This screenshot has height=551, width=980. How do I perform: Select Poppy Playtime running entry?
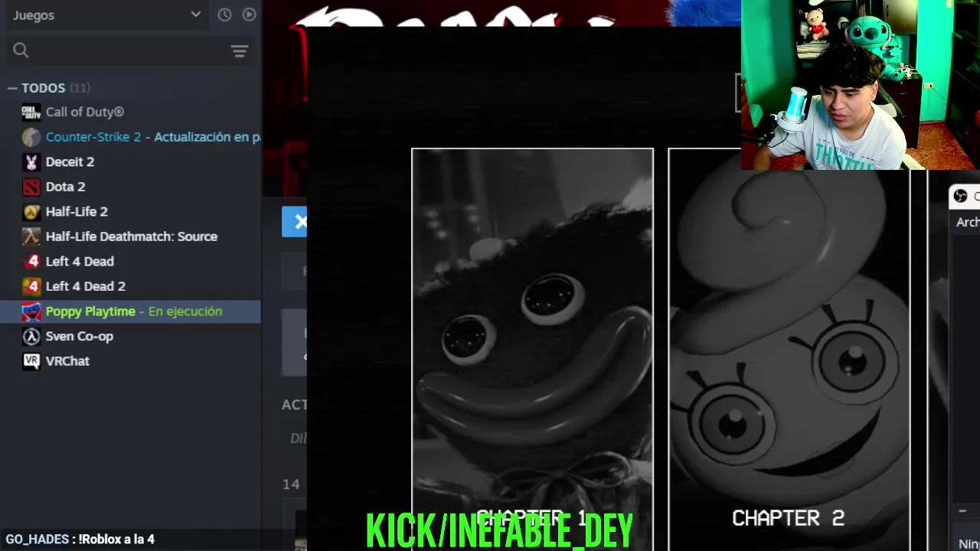click(130, 311)
